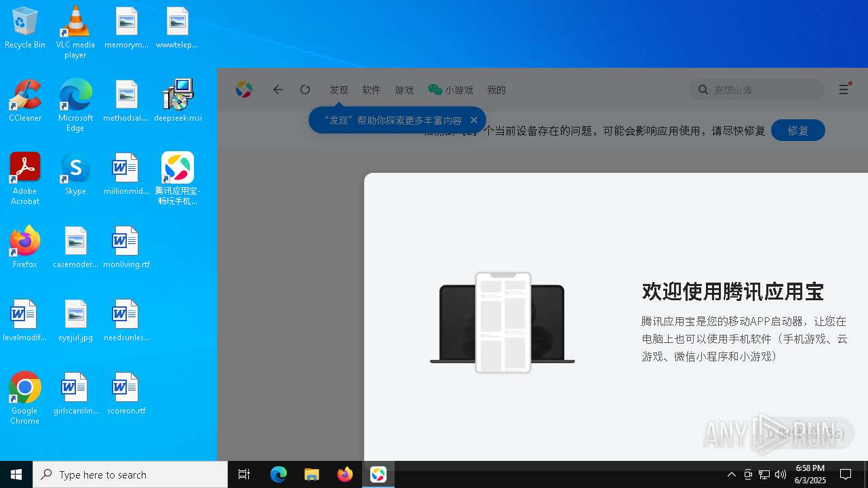The height and width of the screenshot is (488, 868).
Task: Open Firefox from the taskbar
Action: (x=345, y=474)
